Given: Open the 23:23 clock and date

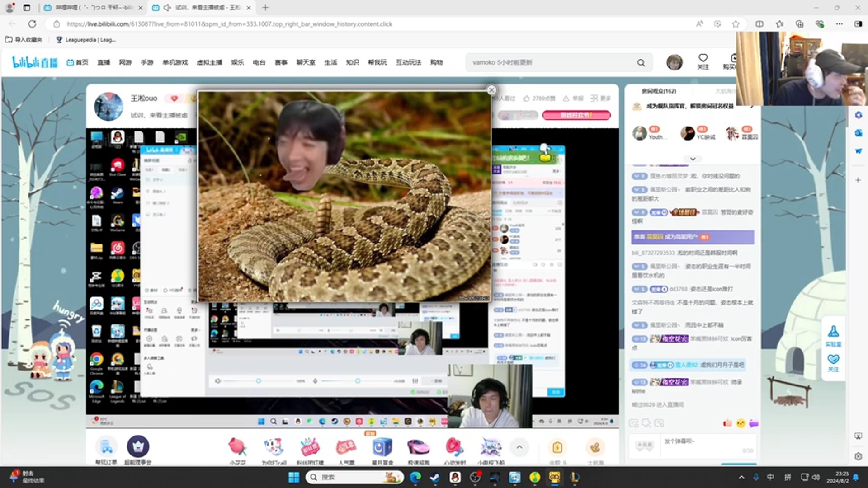Looking at the screenshot, I should coord(838,477).
